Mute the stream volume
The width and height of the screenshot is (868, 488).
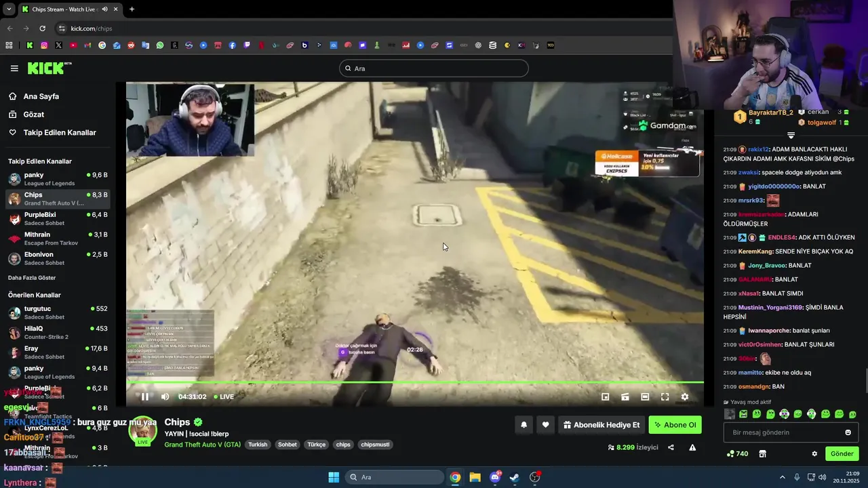[x=165, y=396]
